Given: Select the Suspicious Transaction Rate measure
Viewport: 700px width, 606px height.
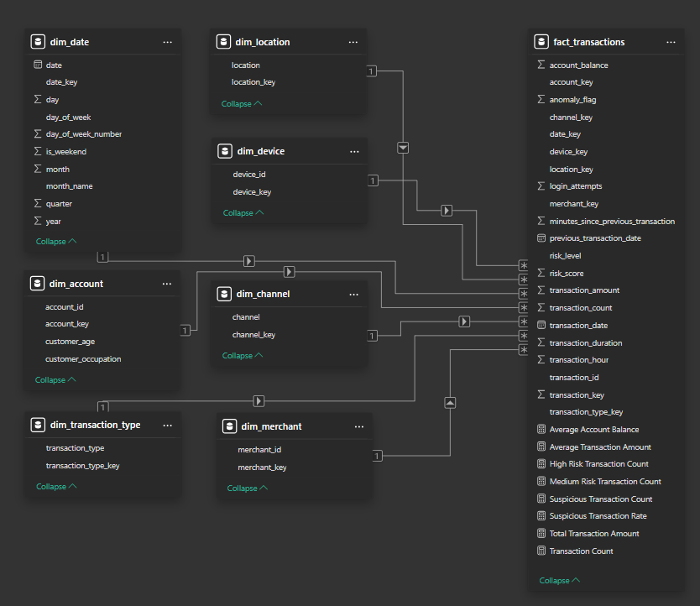Looking at the screenshot, I should click(598, 516).
